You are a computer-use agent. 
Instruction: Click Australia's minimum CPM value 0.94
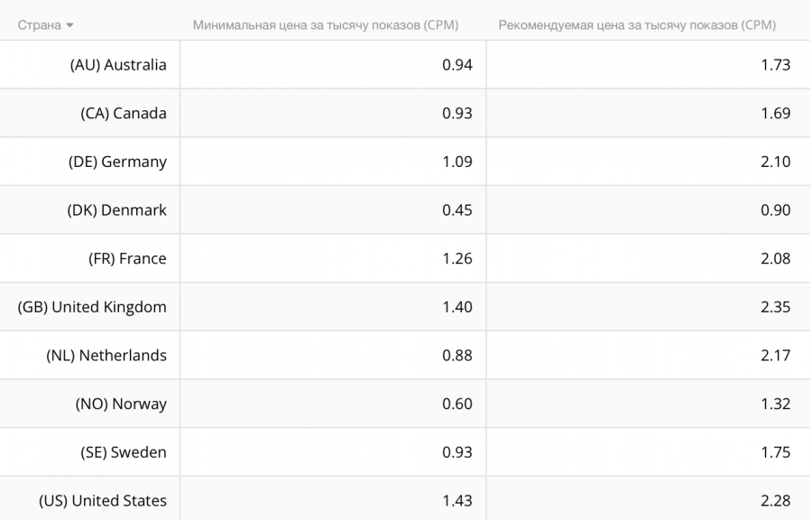tap(457, 65)
